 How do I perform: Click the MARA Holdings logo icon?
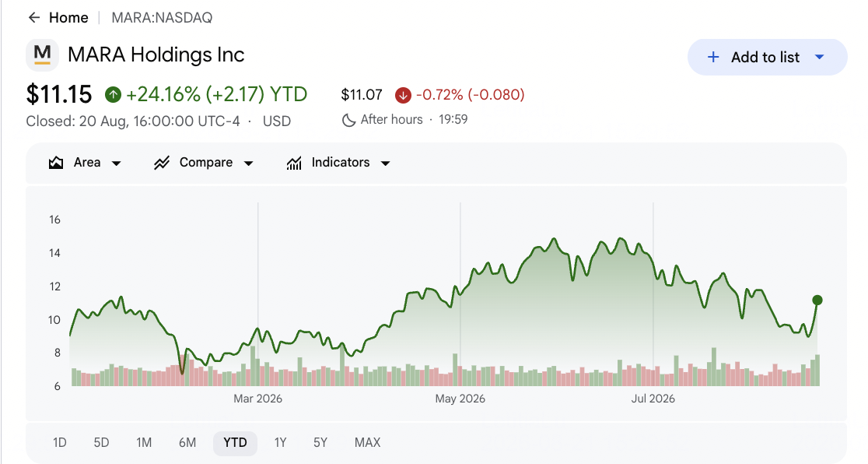42,54
